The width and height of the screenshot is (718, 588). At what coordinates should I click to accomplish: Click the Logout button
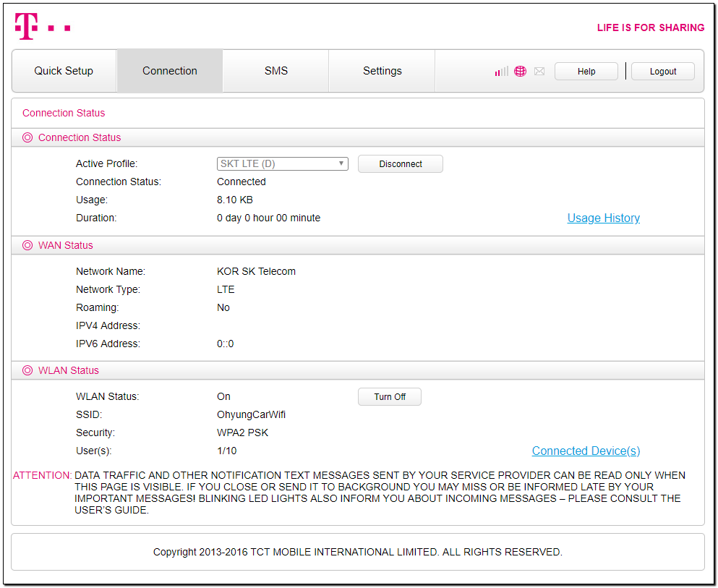tap(662, 71)
